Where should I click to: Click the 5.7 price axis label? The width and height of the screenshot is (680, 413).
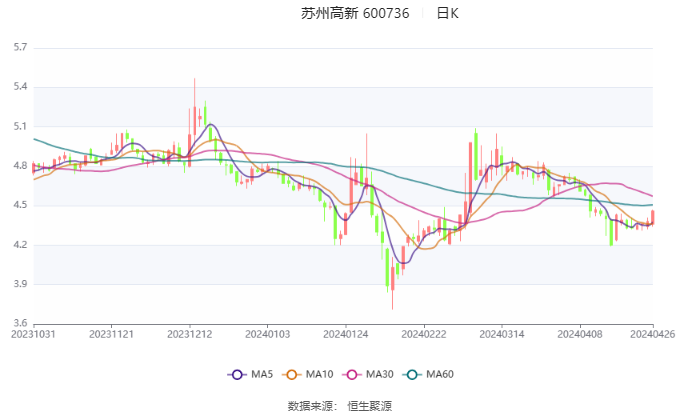point(20,47)
